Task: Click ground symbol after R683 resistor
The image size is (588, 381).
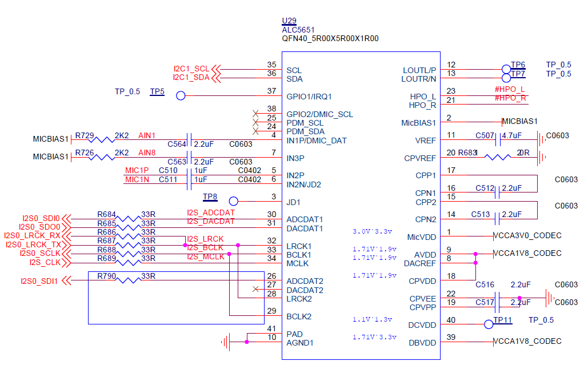Action: click(x=542, y=157)
